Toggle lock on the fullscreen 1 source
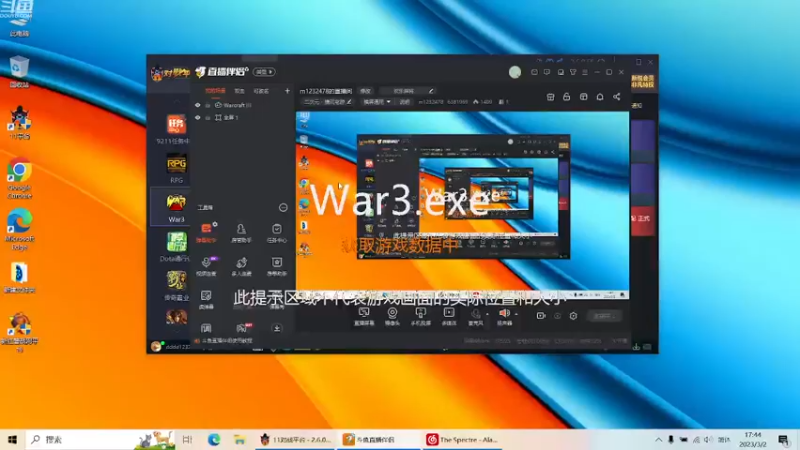 (x=208, y=117)
